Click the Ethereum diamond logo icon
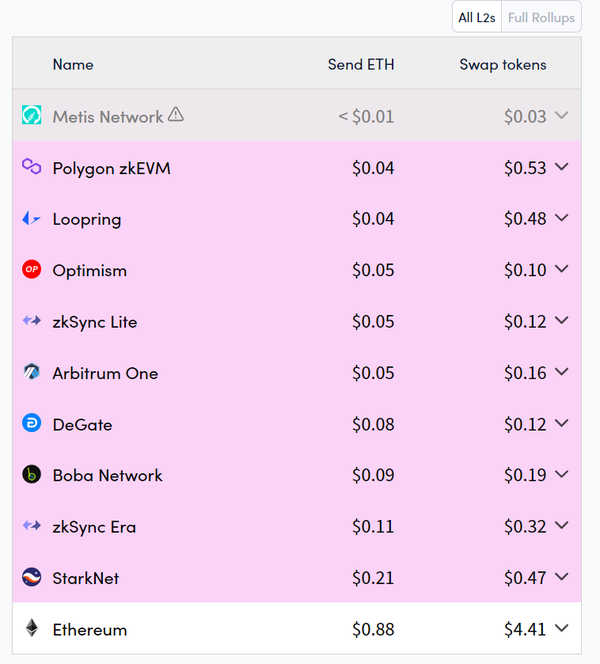This screenshot has height=664, width=600. (x=31, y=629)
